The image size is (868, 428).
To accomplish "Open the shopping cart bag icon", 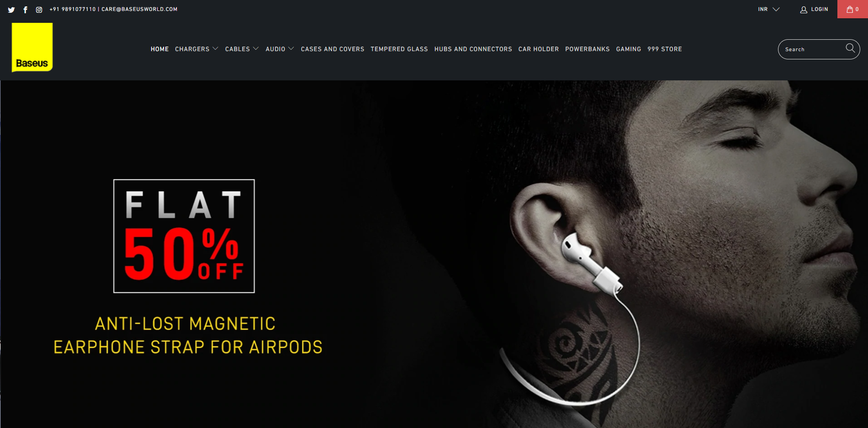I will pos(850,9).
